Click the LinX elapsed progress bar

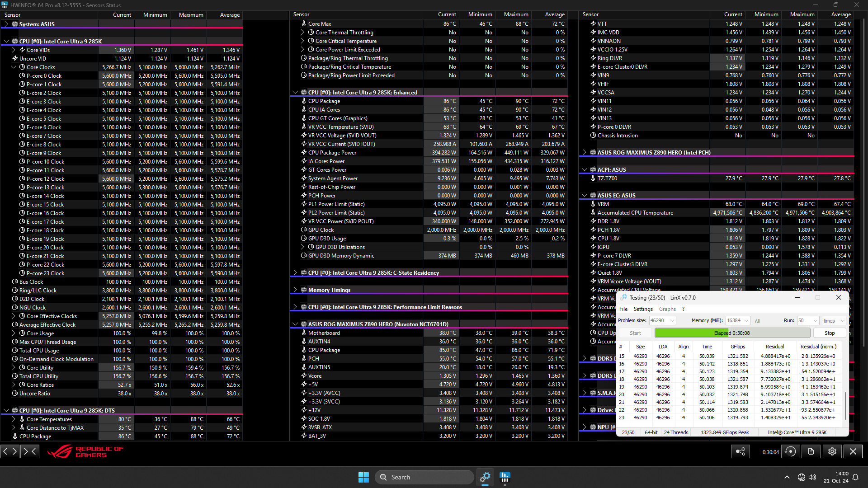(732, 333)
